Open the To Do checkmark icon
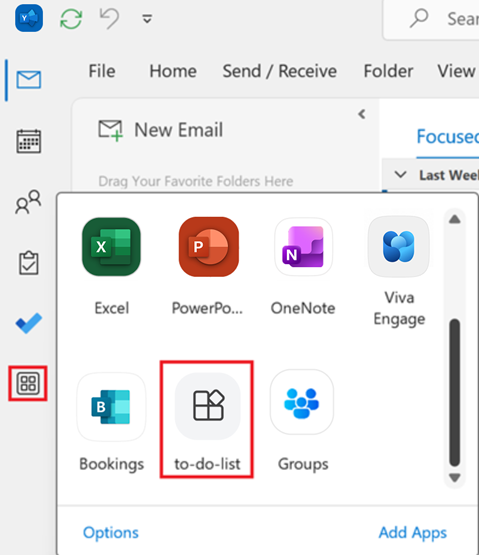The width and height of the screenshot is (479, 555). click(29, 323)
